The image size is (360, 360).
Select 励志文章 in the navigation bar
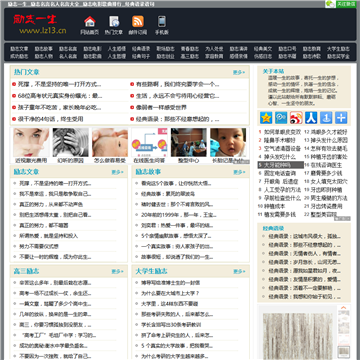19,49
